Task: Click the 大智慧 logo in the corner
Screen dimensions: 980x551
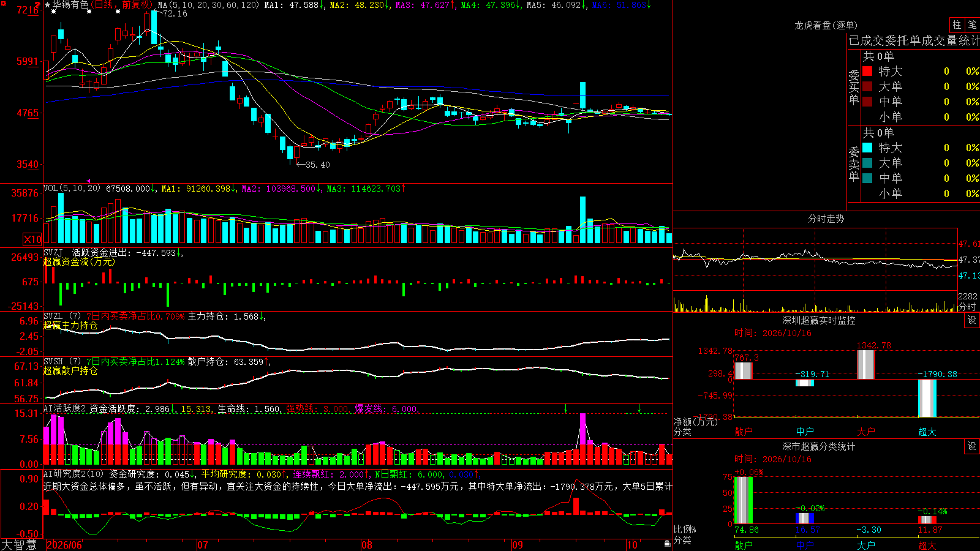Action: tap(19, 545)
